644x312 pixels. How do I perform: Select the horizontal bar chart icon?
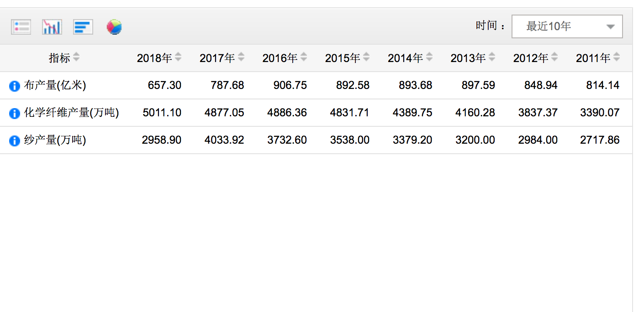[83, 27]
